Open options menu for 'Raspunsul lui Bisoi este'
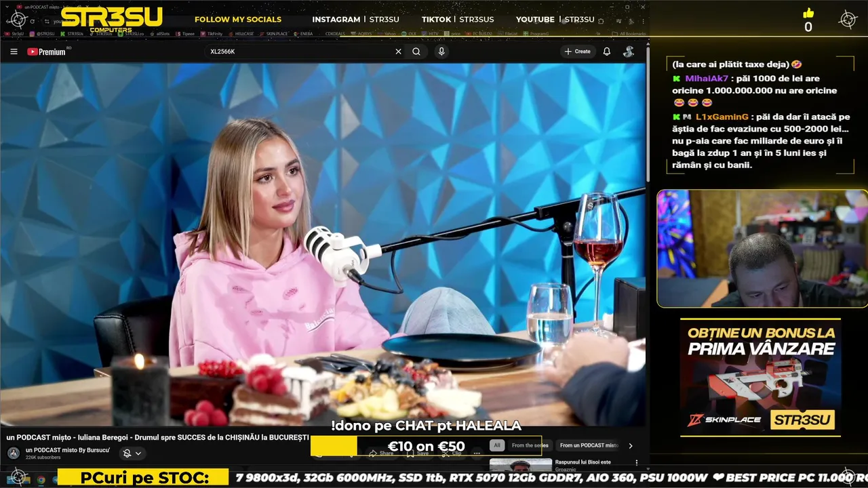The height and width of the screenshot is (488, 868). click(636, 463)
